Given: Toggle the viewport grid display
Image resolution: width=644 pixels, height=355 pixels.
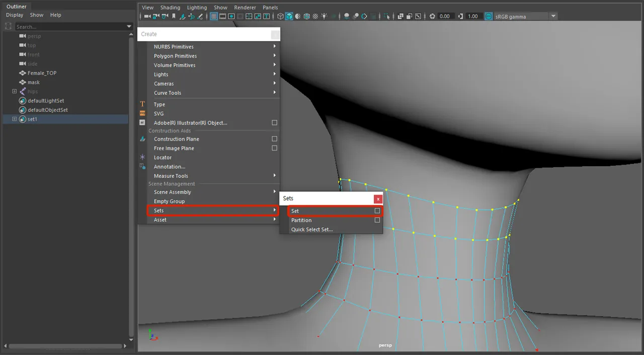Looking at the screenshot, I should pyautogui.click(x=214, y=16).
